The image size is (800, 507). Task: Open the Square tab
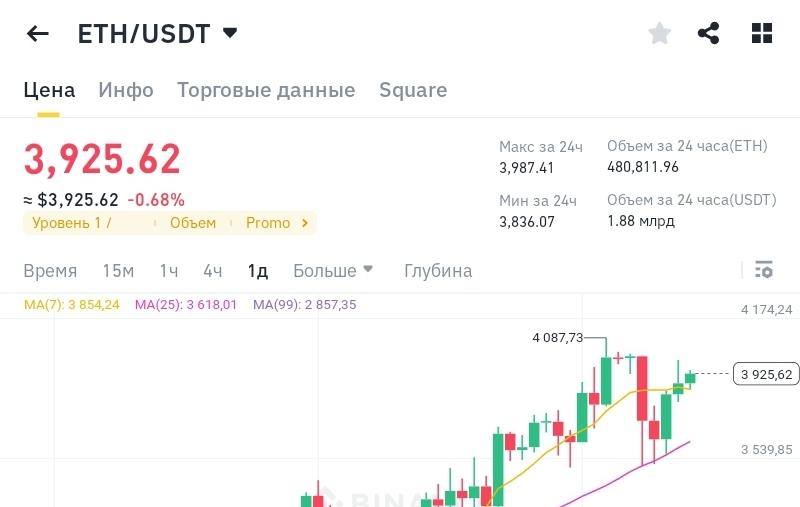coord(413,90)
